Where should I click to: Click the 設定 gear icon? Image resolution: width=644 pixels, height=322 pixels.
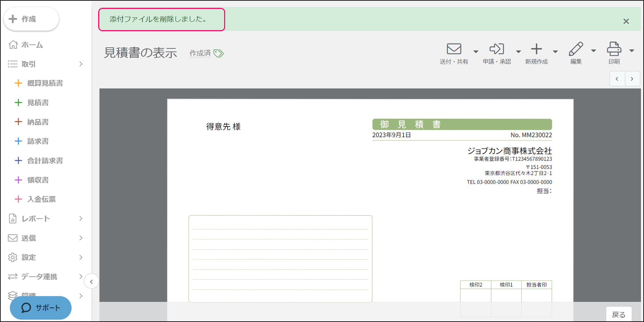(x=12, y=257)
